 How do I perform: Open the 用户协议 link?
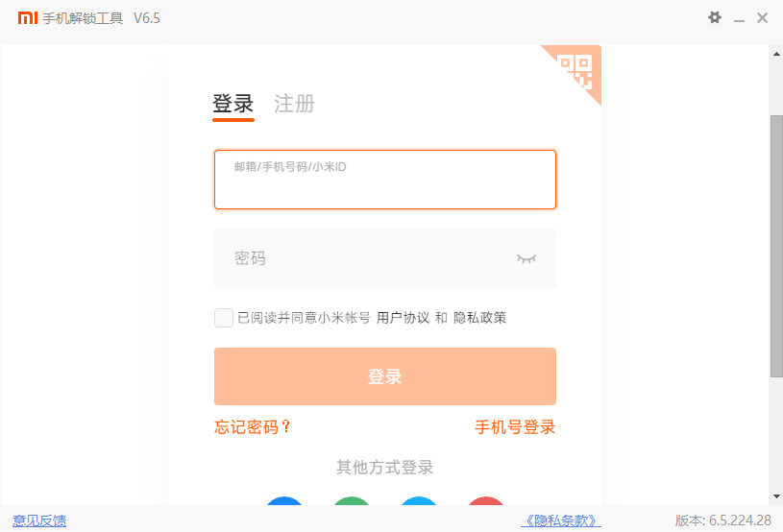pos(403,318)
